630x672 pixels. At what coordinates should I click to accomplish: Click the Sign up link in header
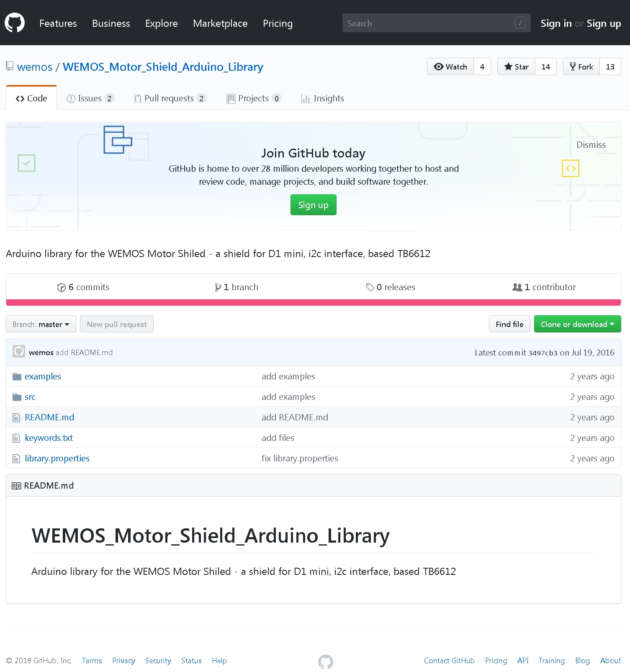tap(604, 23)
